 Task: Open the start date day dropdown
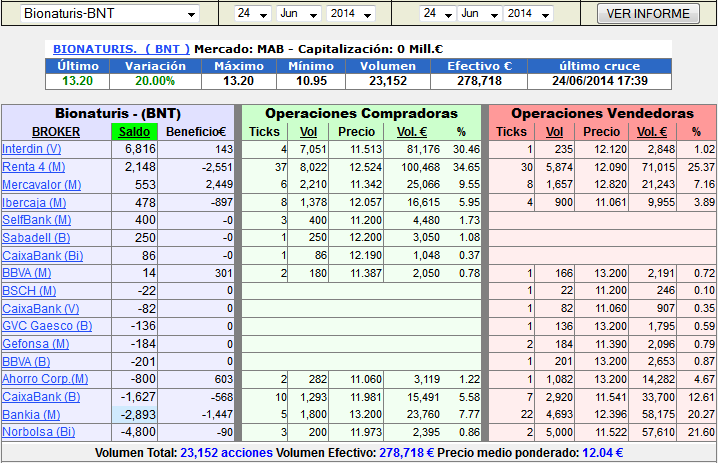click(252, 14)
